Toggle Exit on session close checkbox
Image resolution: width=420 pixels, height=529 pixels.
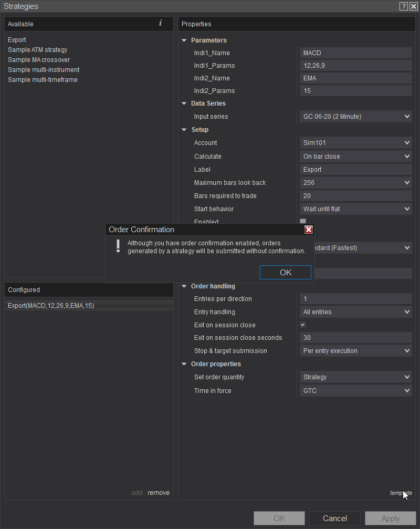point(303,325)
